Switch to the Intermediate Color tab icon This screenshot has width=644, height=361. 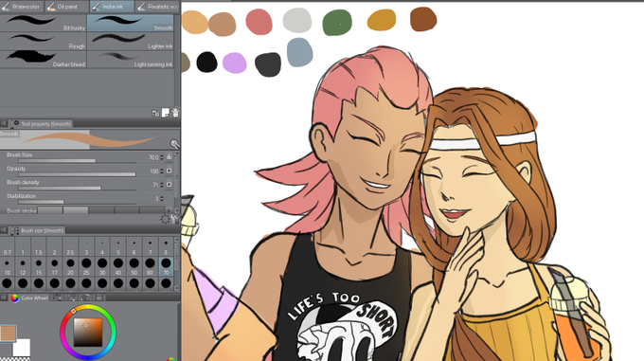coord(71,298)
